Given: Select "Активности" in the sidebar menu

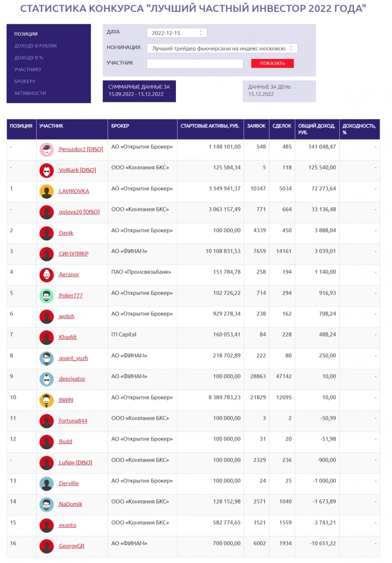Looking at the screenshot, I should (30, 94).
